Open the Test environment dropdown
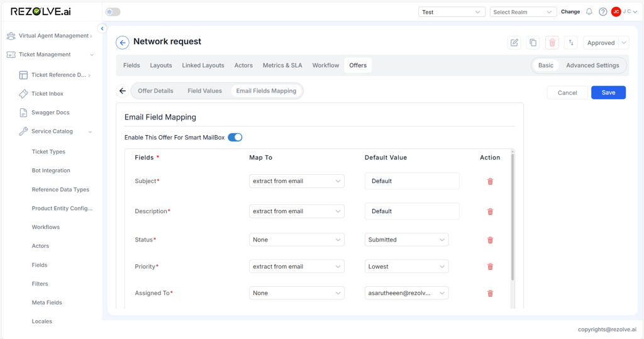Image resolution: width=644 pixels, height=339 pixels. pos(452,12)
